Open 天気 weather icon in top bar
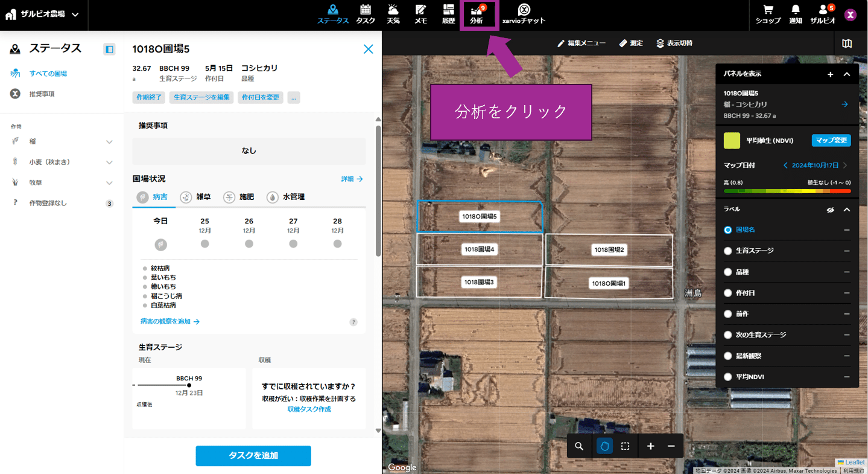Image resolution: width=868 pixels, height=474 pixels. (x=393, y=14)
